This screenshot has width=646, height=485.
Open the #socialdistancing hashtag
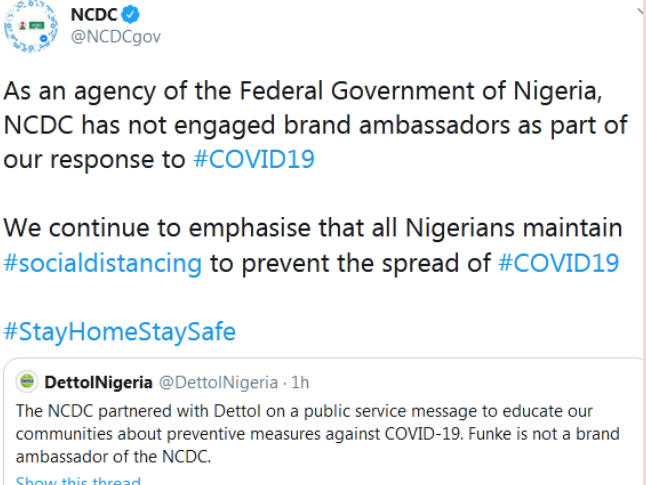103,263
